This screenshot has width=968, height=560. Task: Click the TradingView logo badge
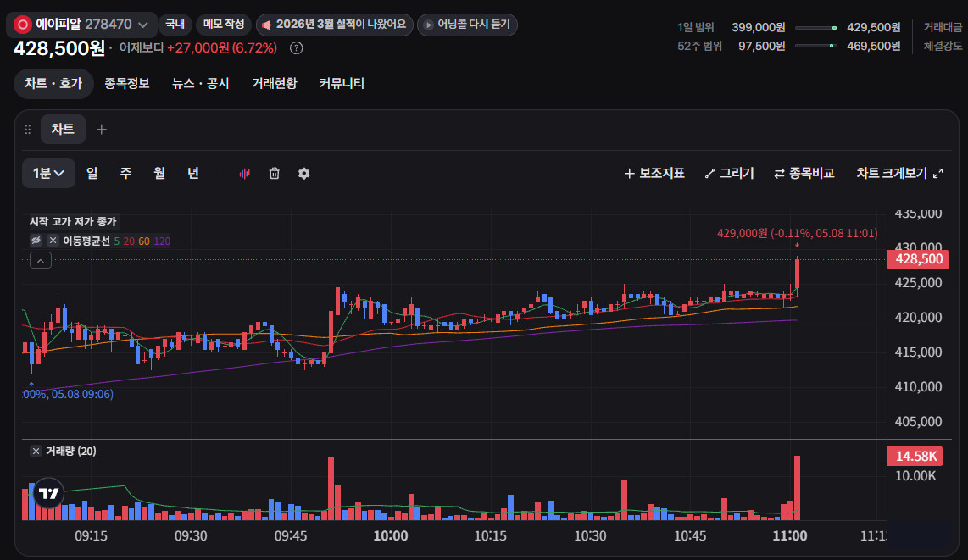pyautogui.click(x=49, y=493)
